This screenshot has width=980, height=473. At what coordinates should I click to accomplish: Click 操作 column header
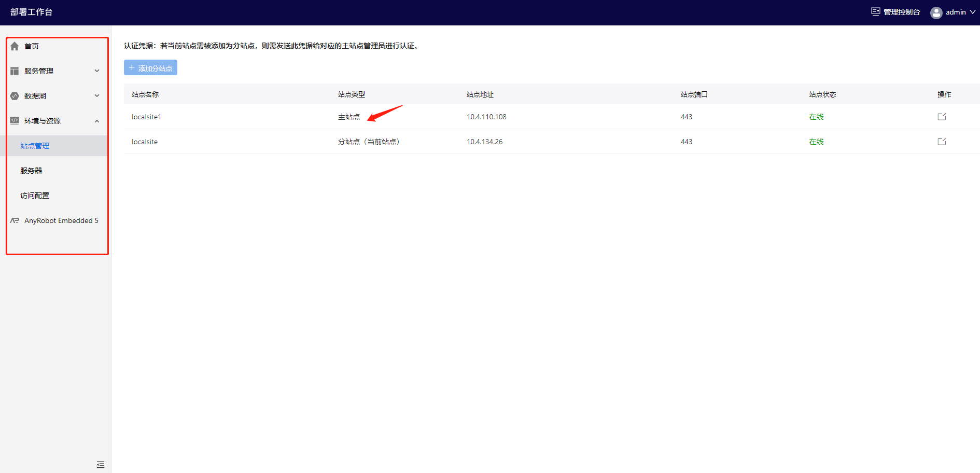[944, 94]
